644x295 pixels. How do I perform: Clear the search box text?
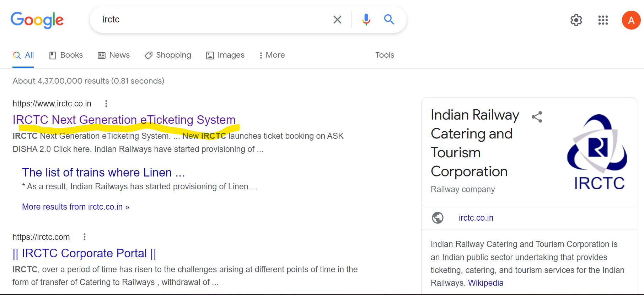pos(337,20)
